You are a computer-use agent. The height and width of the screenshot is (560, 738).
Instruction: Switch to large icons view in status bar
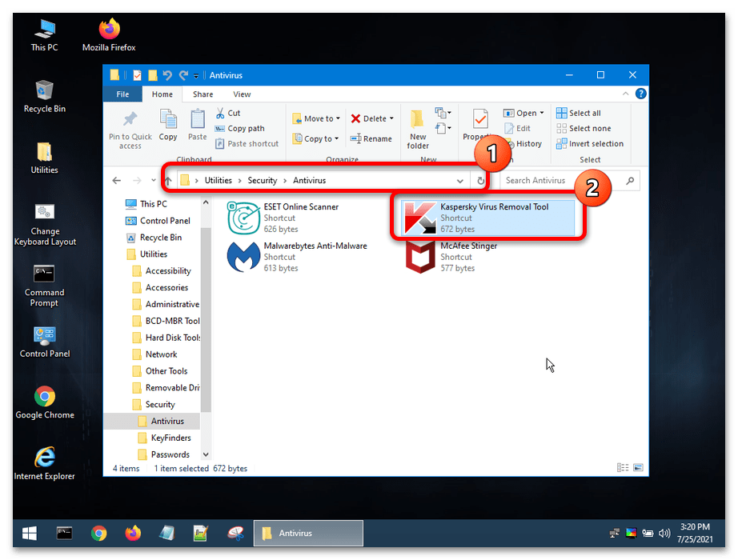point(637,468)
